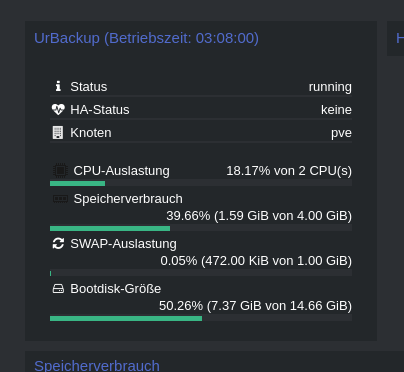Click the 'pve' node value

(x=341, y=133)
